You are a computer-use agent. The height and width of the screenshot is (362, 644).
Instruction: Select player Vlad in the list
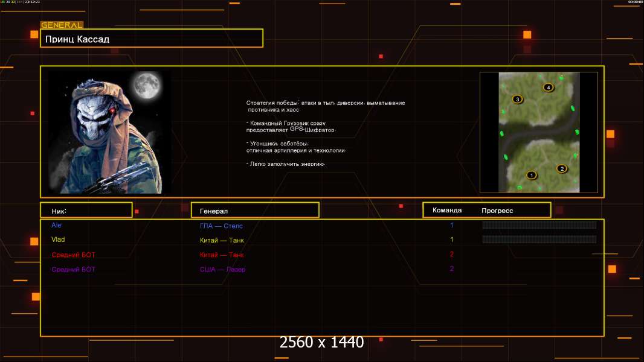[x=57, y=240]
